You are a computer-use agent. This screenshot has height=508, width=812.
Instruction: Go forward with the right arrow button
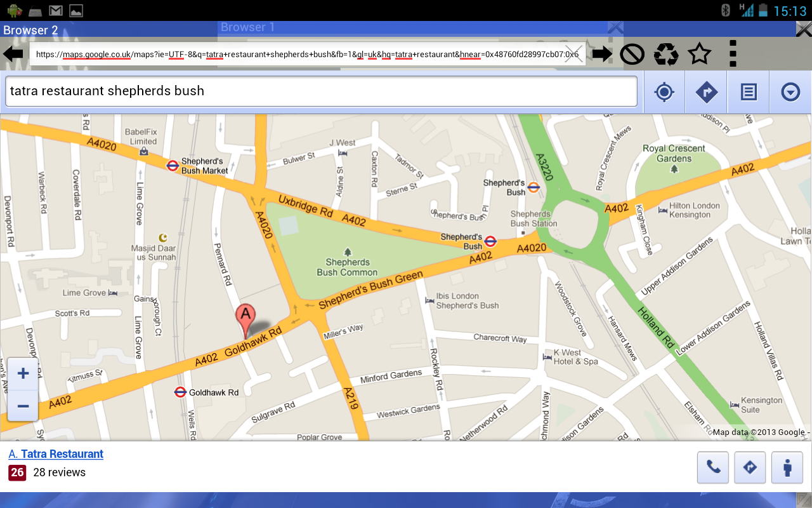[x=602, y=54]
